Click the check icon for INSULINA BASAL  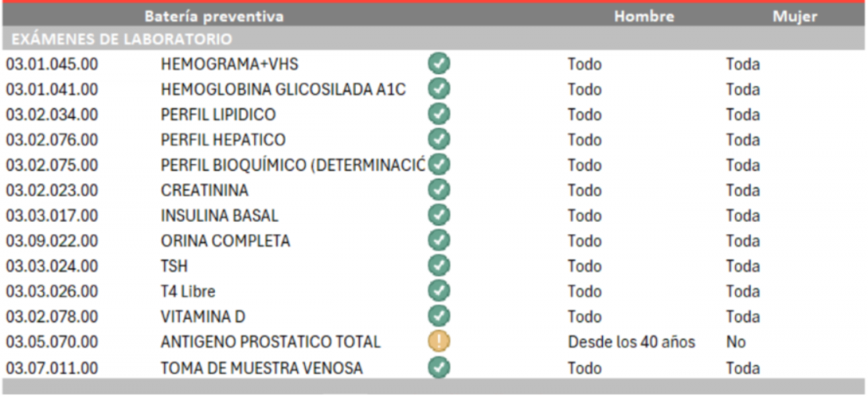(439, 215)
